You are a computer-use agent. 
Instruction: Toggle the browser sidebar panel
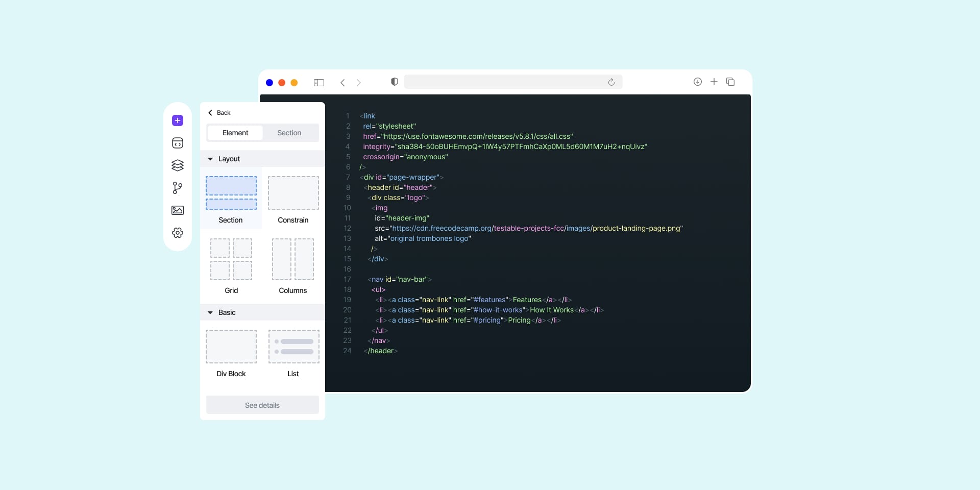[318, 83]
